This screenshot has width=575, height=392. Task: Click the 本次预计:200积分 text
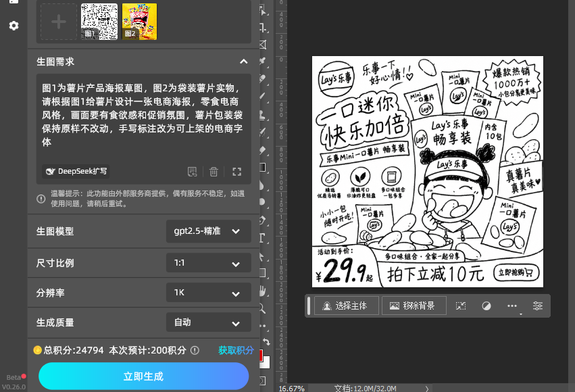(x=148, y=350)
